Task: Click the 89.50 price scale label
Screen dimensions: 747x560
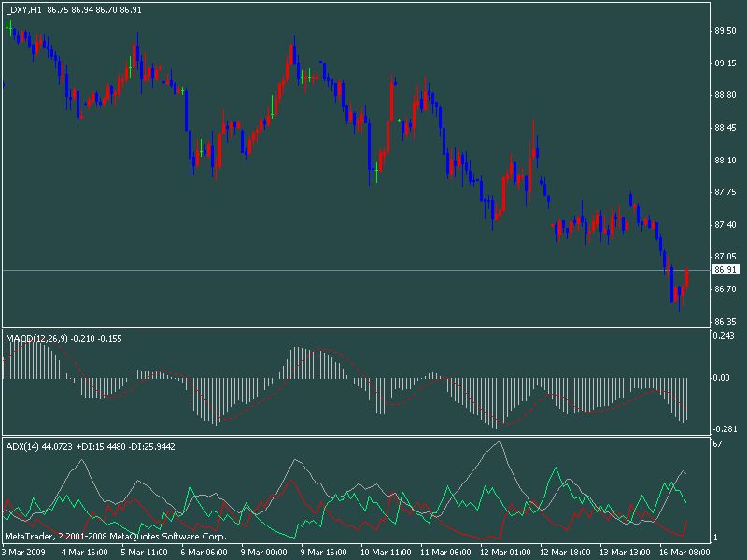Action: (x=726, y=31)
